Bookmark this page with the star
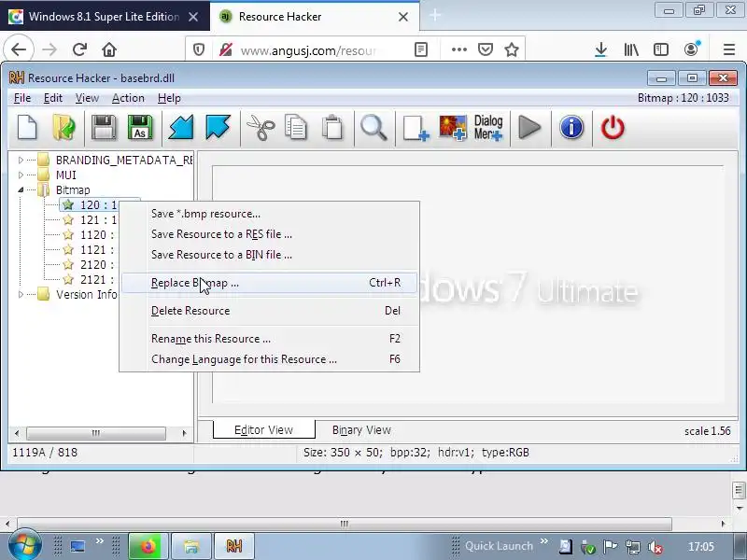747x560 pixels. click(512, 49)
